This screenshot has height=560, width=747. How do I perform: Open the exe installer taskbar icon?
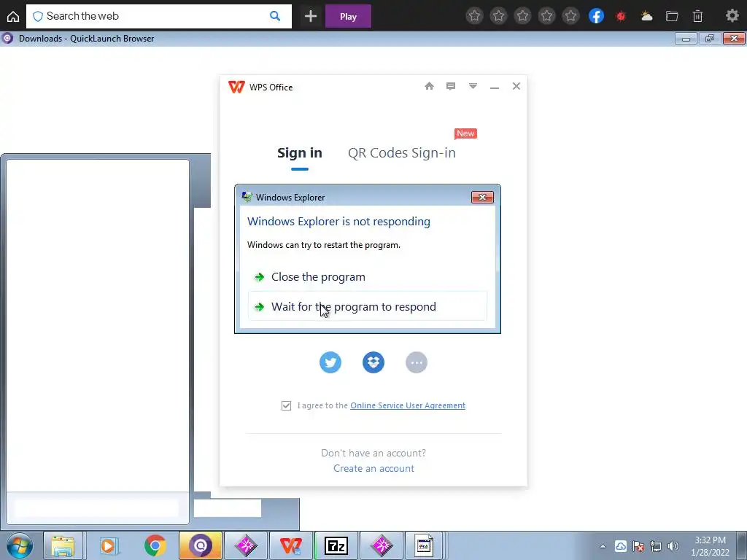(424, 545)
